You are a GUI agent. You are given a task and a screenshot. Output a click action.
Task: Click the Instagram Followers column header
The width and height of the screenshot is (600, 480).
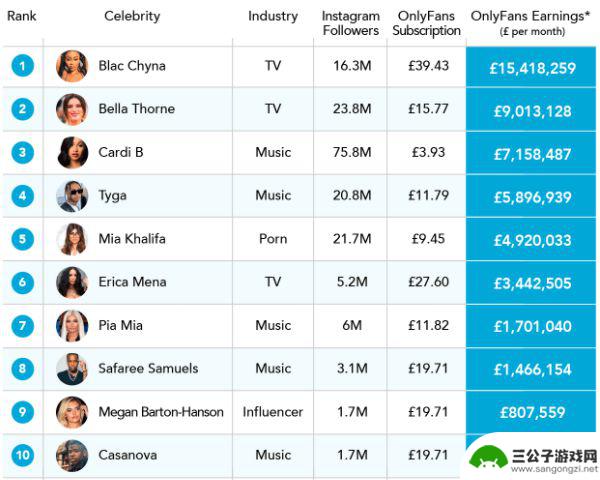point(351,23)
